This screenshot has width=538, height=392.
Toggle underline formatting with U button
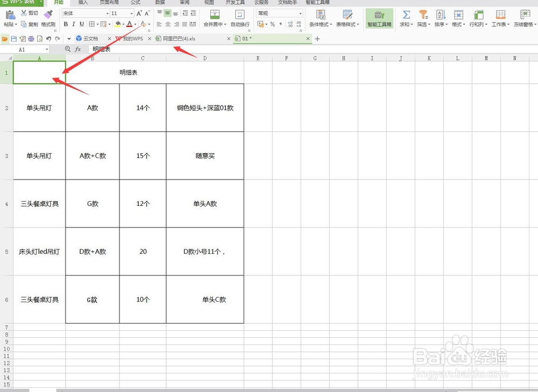[x=82, y=24]
